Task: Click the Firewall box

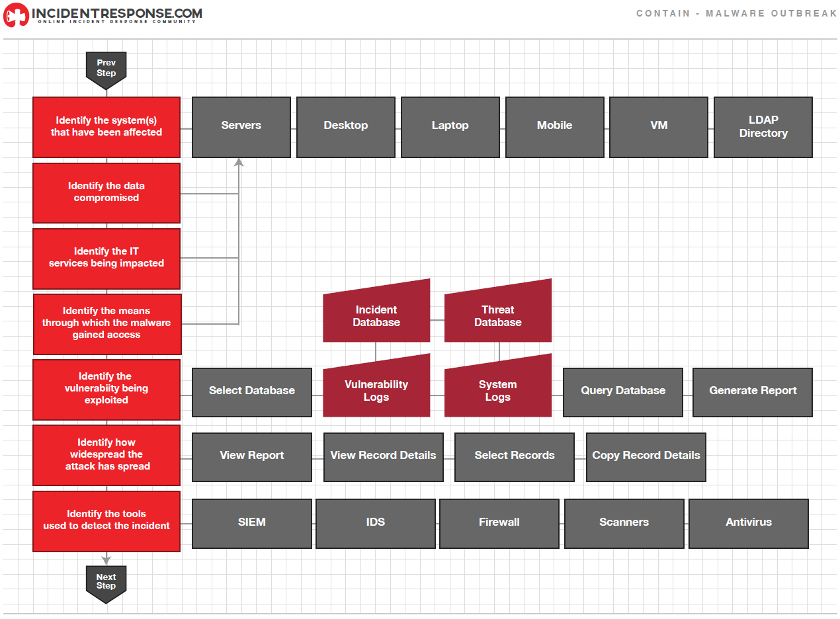Action: 499,523
